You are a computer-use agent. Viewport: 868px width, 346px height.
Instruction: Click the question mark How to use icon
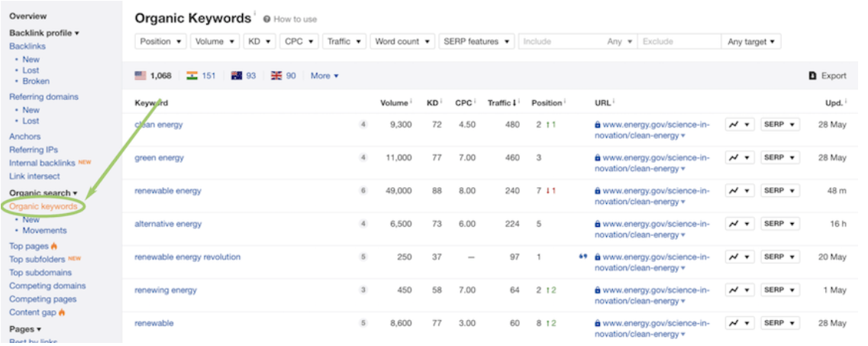(x=267, y=20)
